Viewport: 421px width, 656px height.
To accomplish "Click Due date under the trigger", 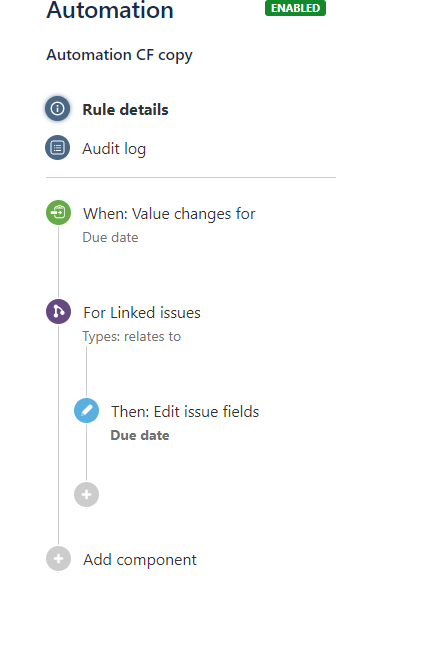I will [110, 237].
